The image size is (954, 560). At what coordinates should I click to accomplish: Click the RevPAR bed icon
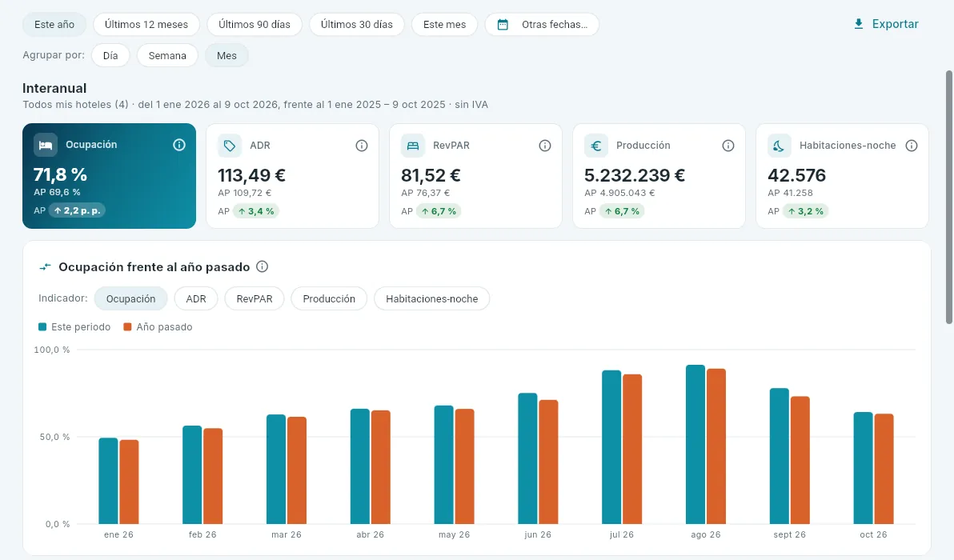[412, 146]
